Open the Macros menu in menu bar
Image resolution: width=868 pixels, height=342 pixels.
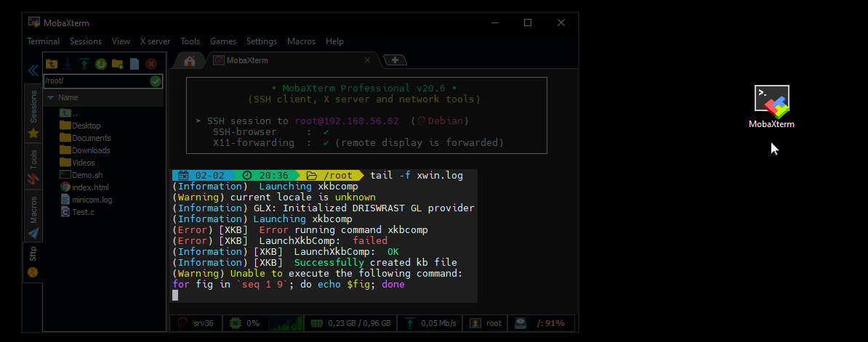pos(301,41)
